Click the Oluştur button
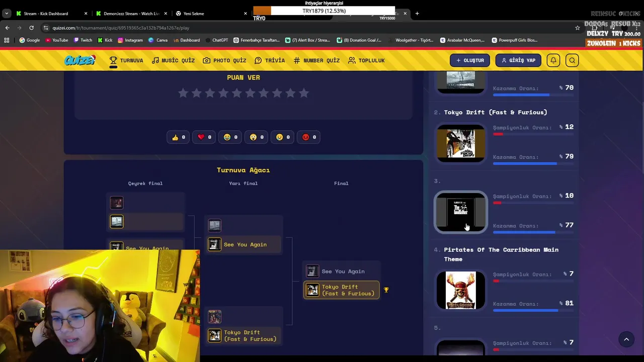 pyautogui.click(x=470, y=60)
